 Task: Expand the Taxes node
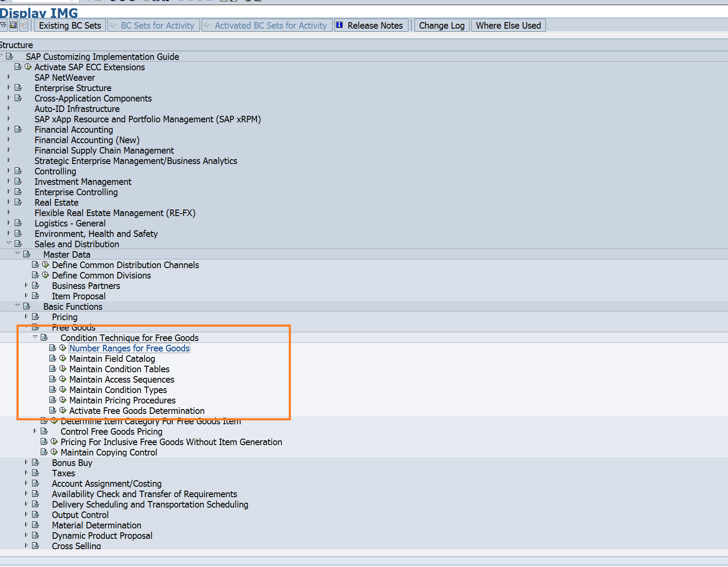click(26, 473)
